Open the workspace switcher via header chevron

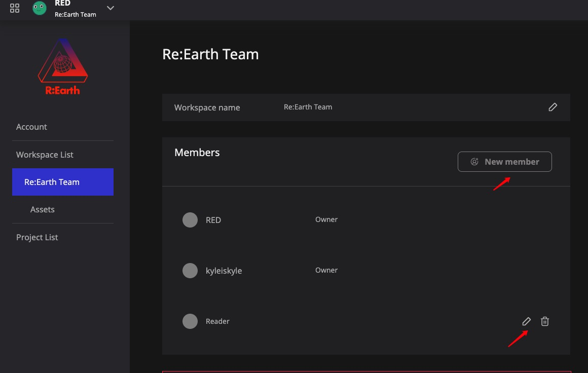[x=110, y=9]
